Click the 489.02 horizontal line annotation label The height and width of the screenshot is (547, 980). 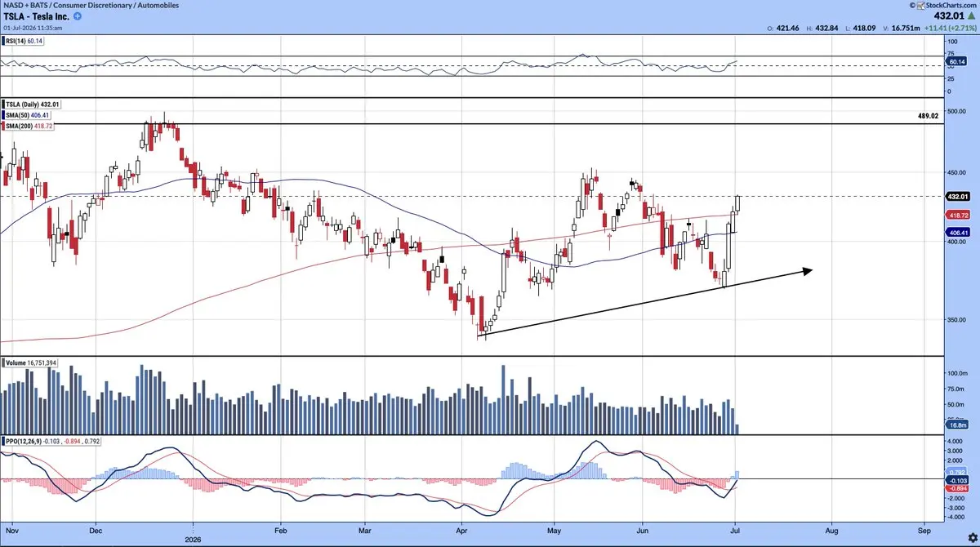coord(928,117)
